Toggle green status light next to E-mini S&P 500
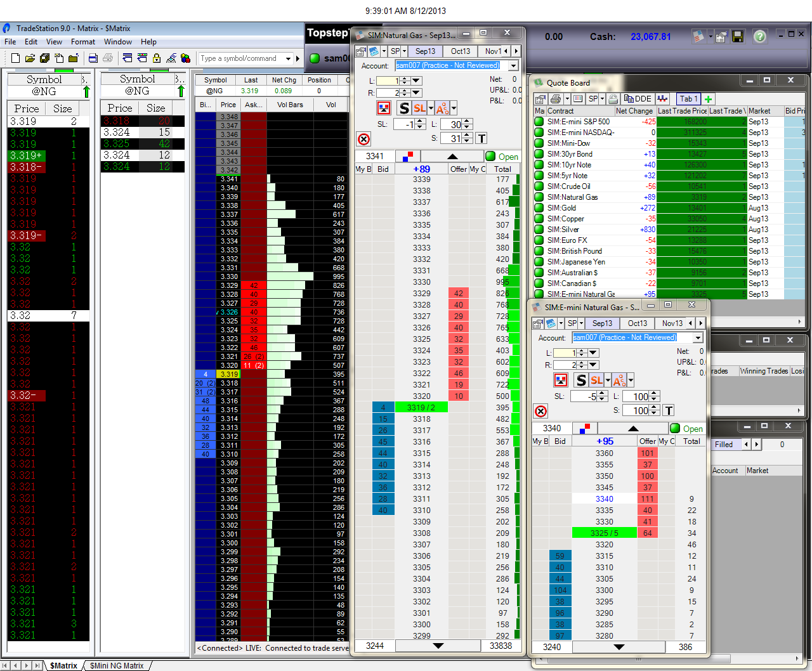812x671 pixels. click(x=539, y=122)
